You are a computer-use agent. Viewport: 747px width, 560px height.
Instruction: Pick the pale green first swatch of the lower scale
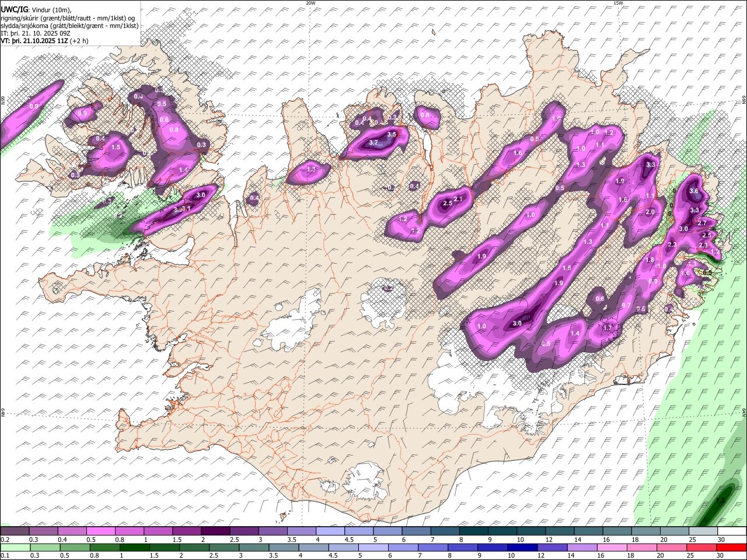click(15, 548)
